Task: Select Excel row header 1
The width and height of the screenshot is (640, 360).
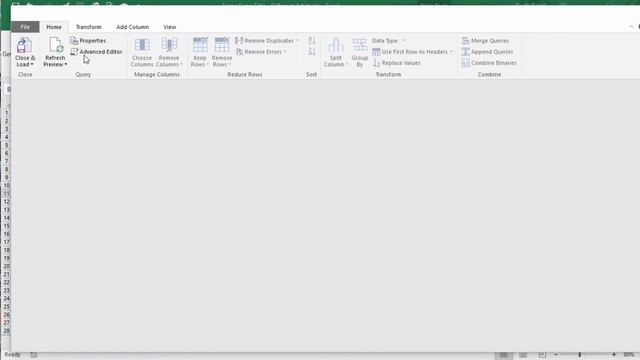Action: pos(7,113)
